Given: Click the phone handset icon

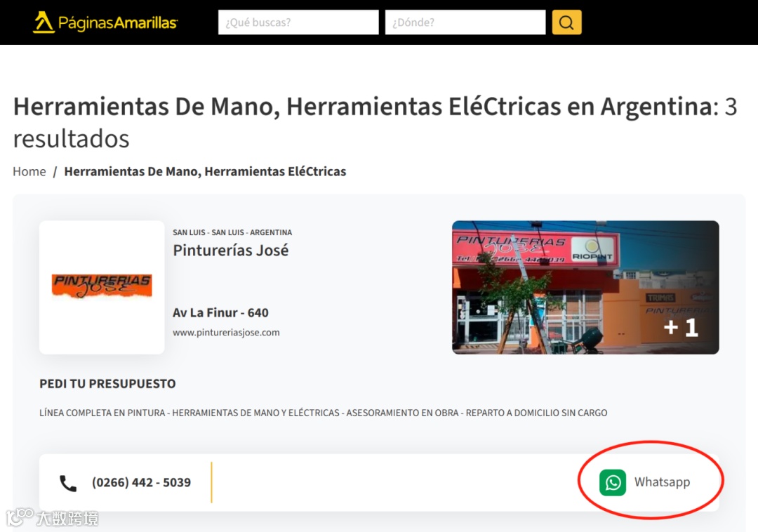Looking at the screenshot, I should (67, 483).
